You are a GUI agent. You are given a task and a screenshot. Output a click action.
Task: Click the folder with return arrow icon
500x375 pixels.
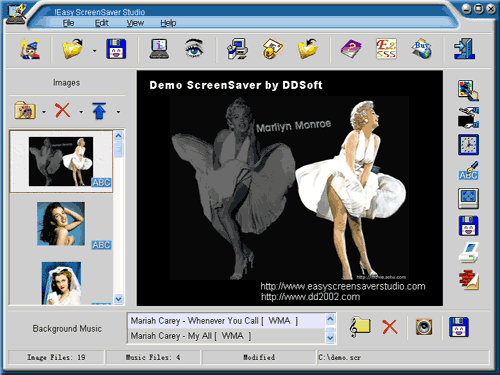tap(307, 49)
